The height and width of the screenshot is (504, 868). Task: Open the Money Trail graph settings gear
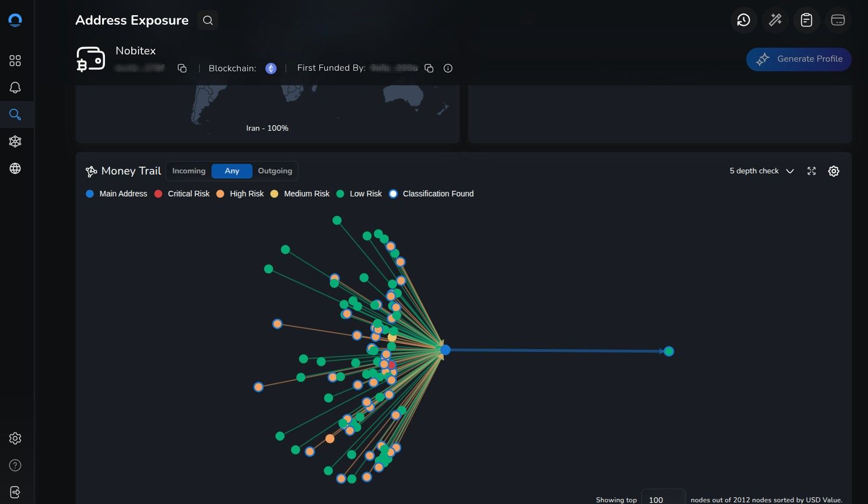pos(833,171)
